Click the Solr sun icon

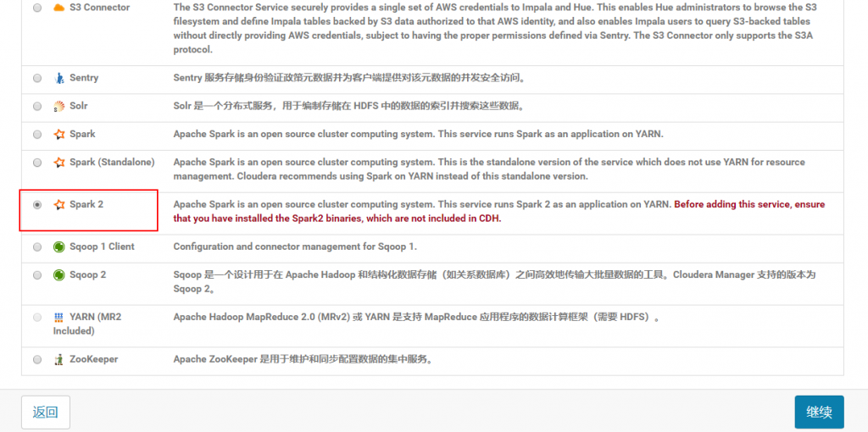pyautogui.click(x=58, y=106)
